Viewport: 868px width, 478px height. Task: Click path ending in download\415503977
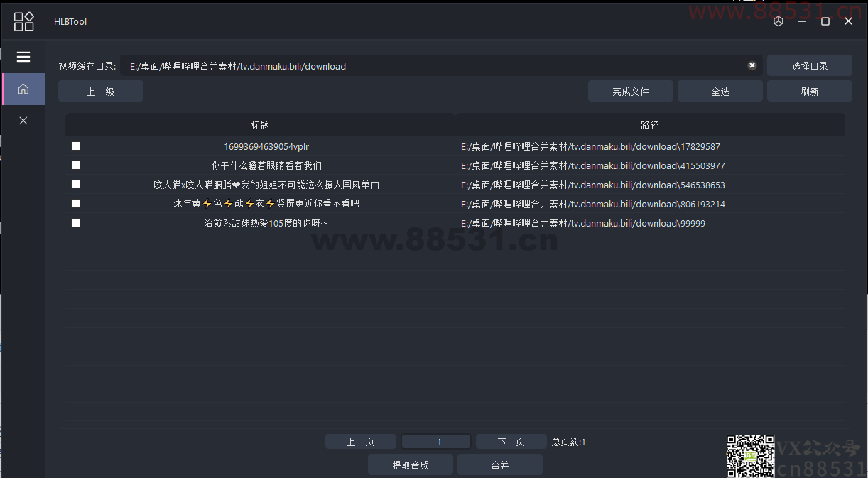[x=593, y=166]
